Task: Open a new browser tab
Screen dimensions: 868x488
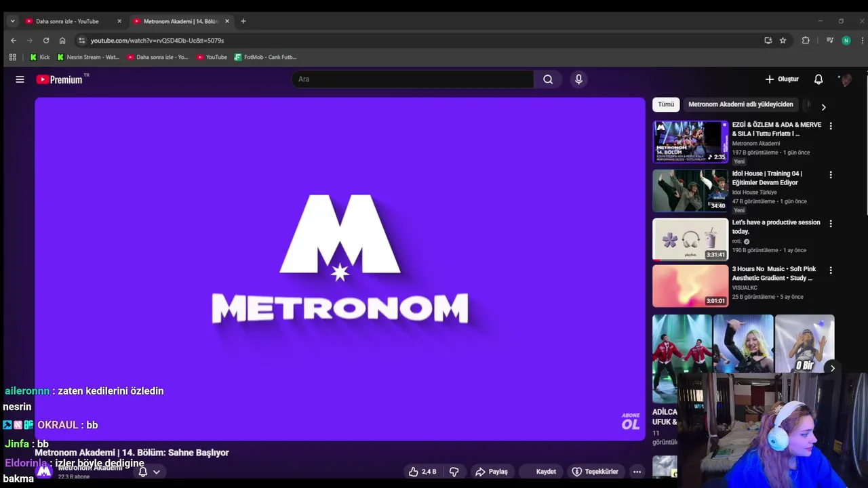Action: (x=243, y=21)
